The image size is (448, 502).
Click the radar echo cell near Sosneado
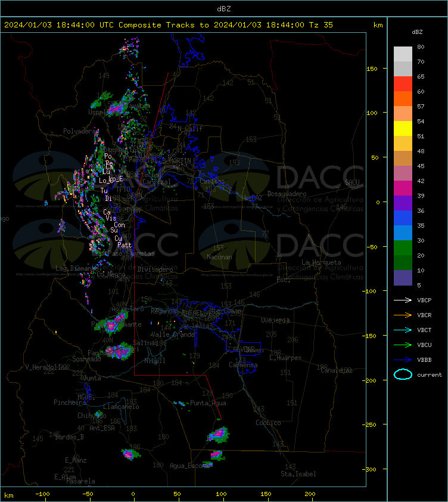tap(120, 351)
